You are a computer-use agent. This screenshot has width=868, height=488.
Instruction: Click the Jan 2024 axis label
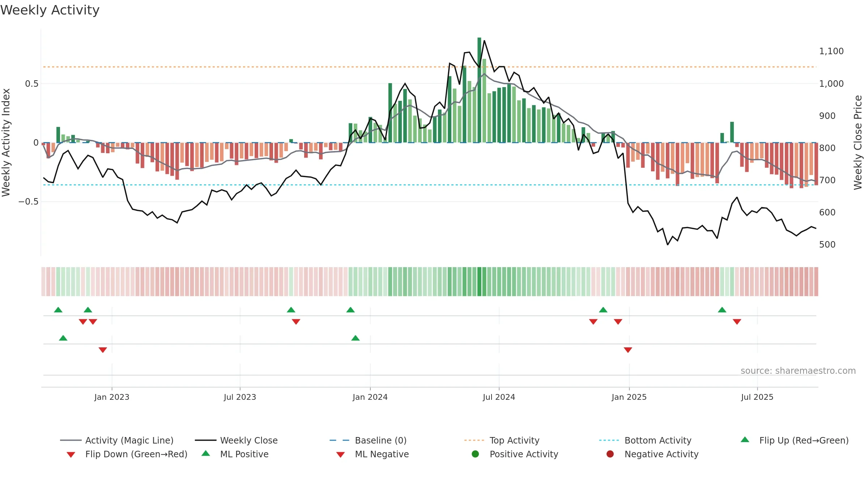coord(370,397)
